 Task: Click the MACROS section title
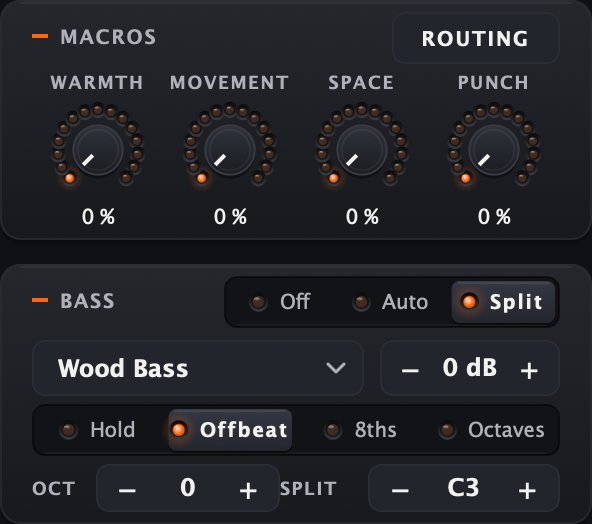(108, 37)
